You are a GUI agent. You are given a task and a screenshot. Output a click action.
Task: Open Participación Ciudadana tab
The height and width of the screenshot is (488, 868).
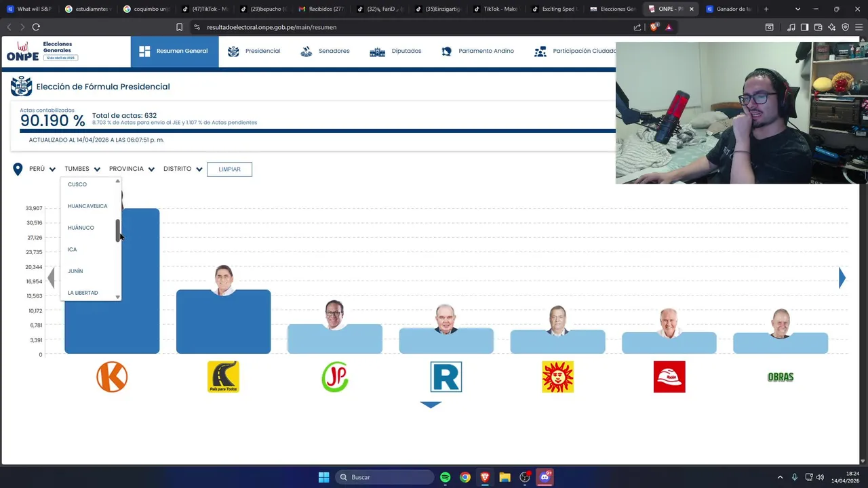click(575, 52)
